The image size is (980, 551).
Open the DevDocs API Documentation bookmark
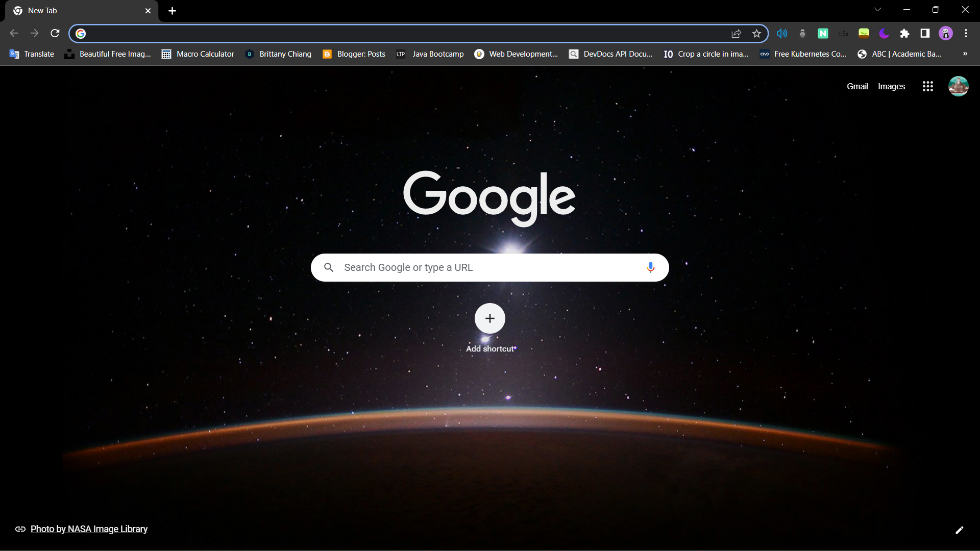click(610, 54)
